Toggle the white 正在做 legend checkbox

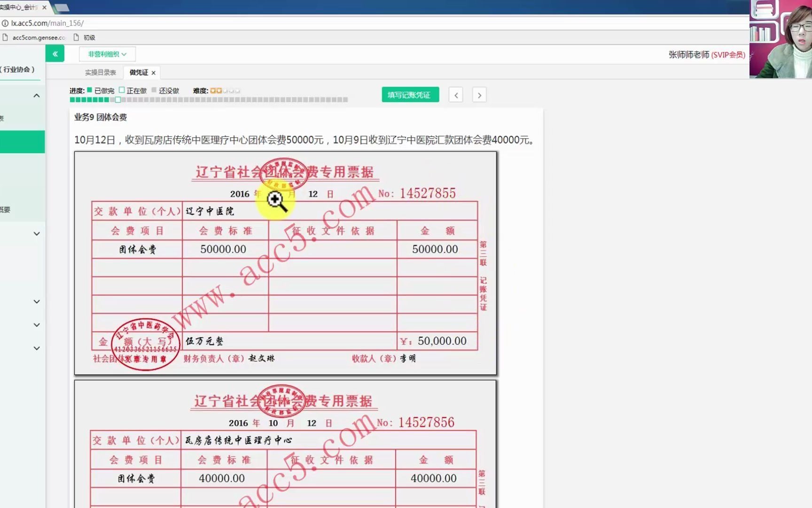123,90
